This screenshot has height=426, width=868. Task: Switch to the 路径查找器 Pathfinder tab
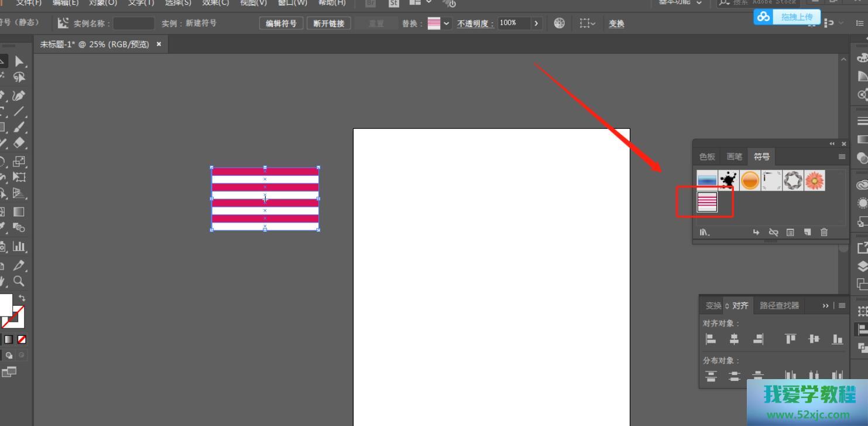pyautogui.click(x=779, y=305)
